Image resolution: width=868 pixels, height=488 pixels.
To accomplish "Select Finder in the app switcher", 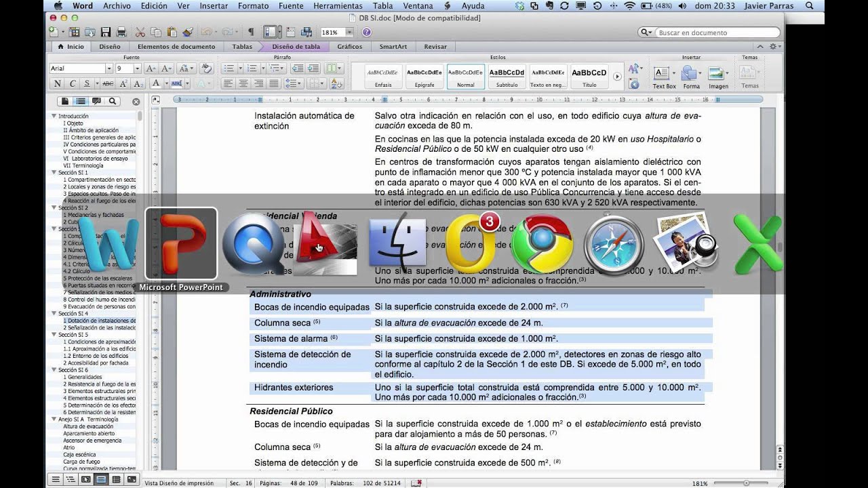I will pyautogui.click(x=397, y=243).
